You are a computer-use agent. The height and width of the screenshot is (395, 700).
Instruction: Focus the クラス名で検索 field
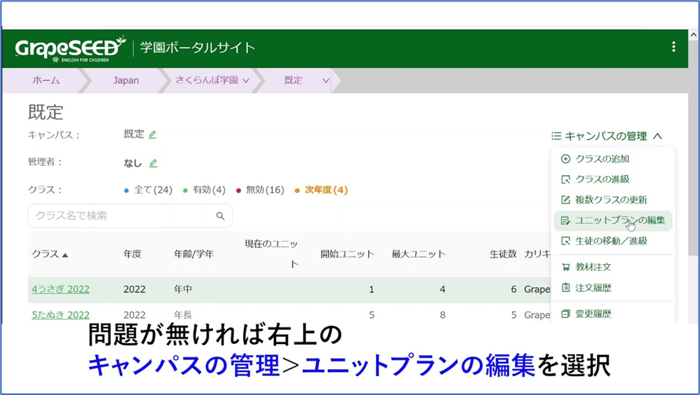[130, 216]
